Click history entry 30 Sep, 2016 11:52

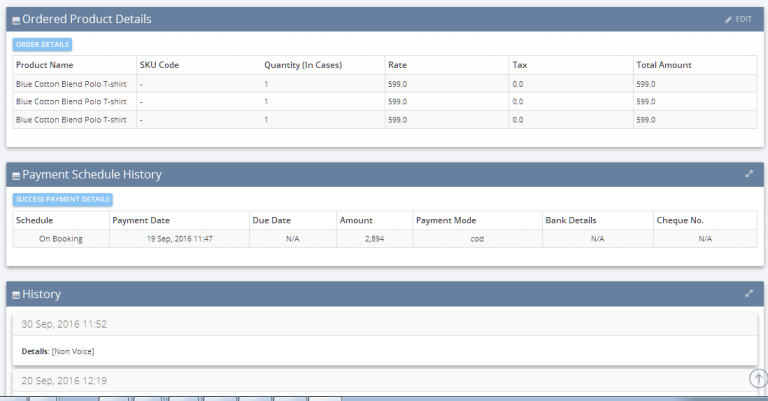pyautogui.click(x=64, y=324)
